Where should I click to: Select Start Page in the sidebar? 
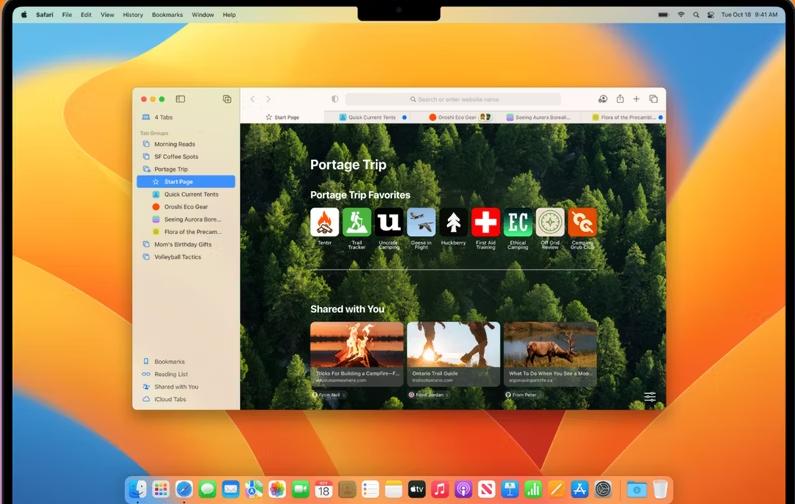click(186, 182)
